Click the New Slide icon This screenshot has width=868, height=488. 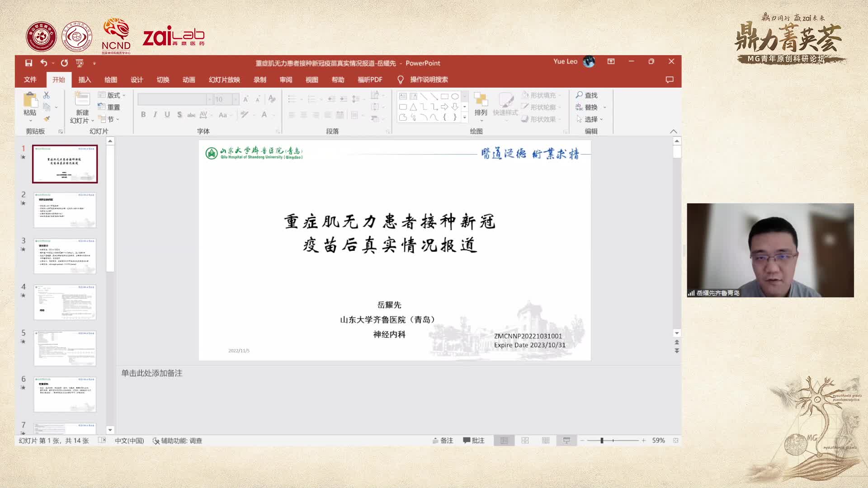(x=82, y=99)
